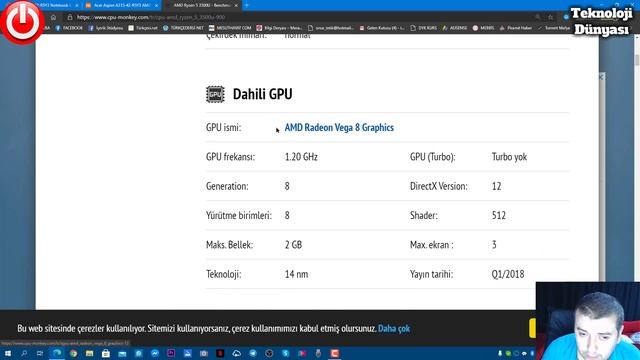Click the Daha çok cookie info link
The width and height of the screenshot is (640, 360).
click(394, 328)
